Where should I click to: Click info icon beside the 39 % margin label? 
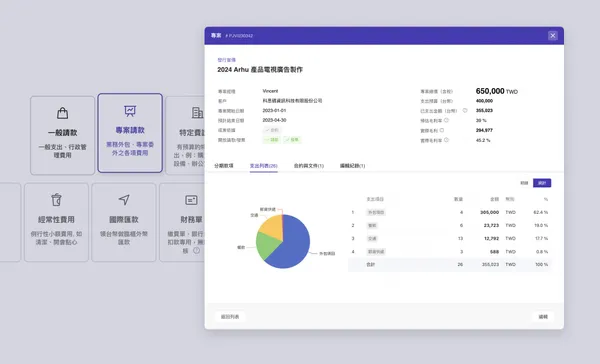coord(446,120)
